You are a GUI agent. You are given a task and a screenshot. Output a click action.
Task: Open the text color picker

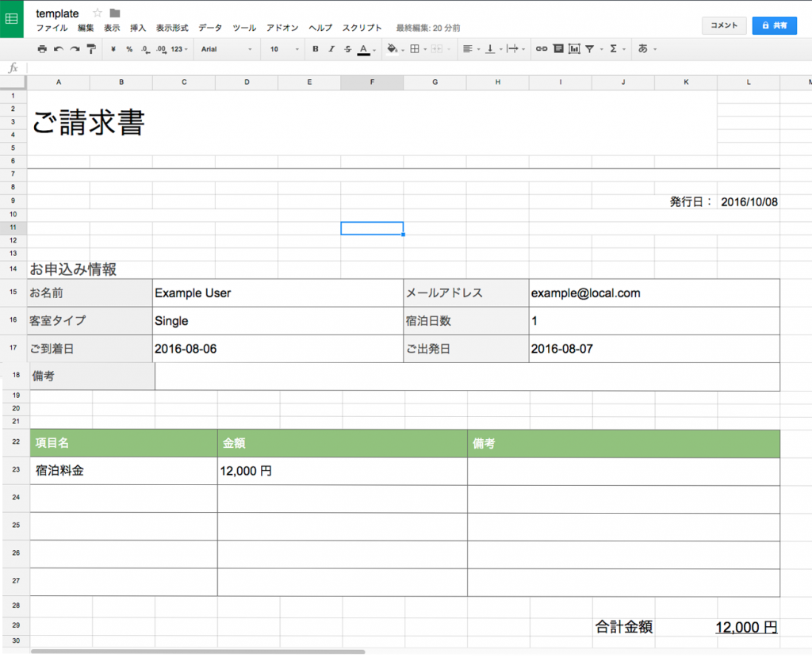tap(364, 48)
